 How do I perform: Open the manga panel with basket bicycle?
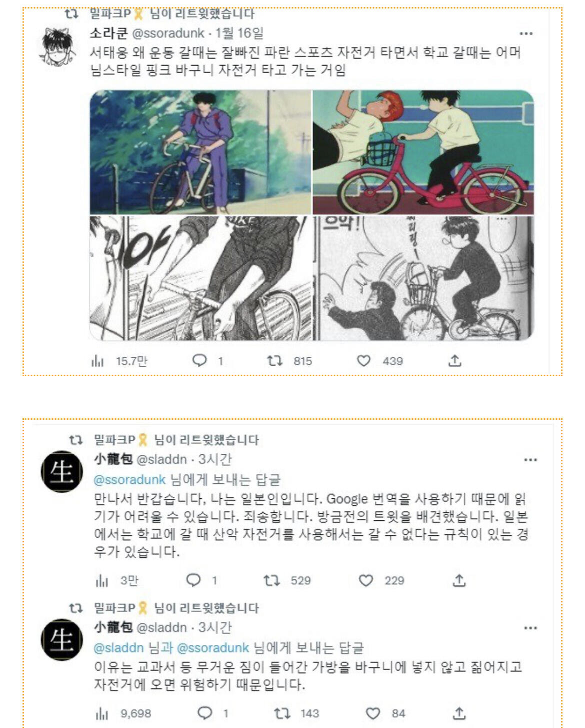pos(423,278)
